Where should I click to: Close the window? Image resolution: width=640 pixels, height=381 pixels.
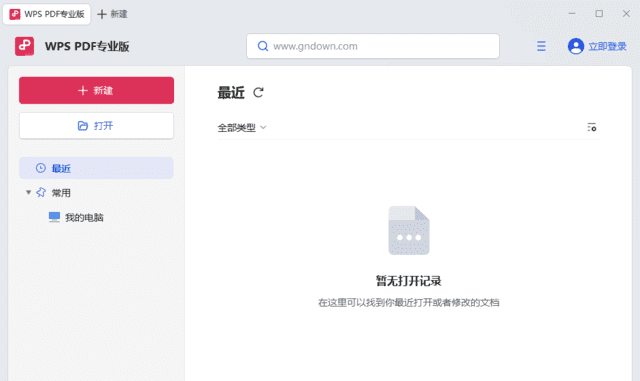626,13
